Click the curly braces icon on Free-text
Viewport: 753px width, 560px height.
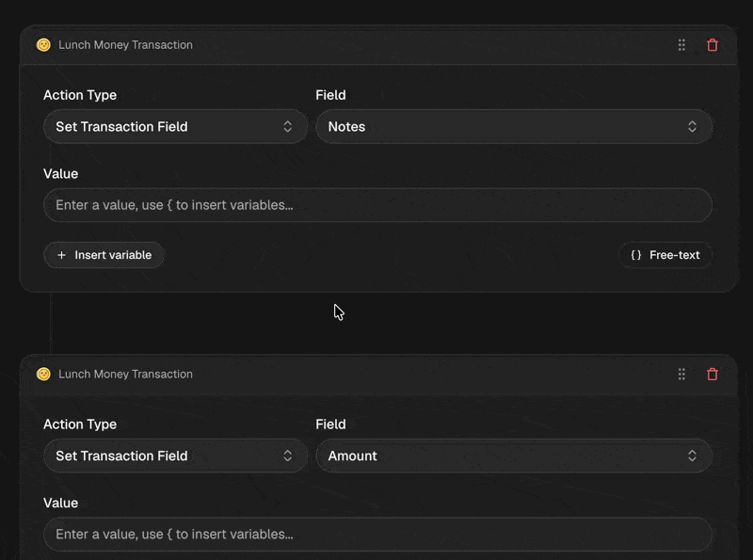[x=636, y=255]
